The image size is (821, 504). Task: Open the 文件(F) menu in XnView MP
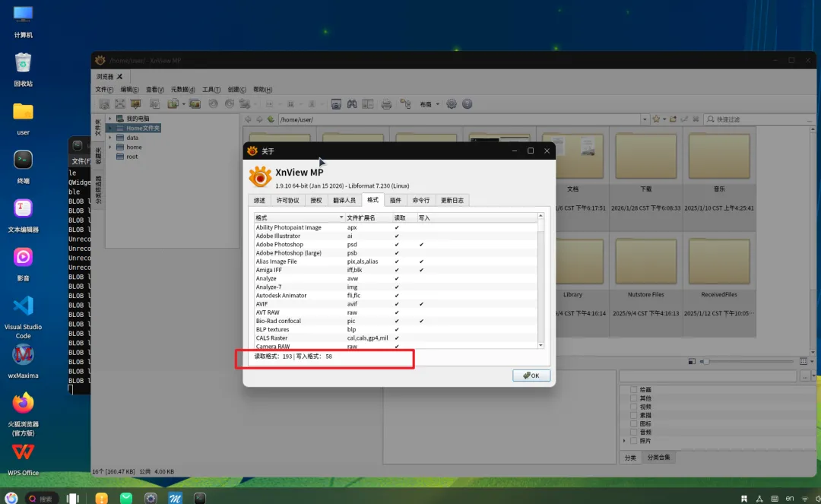point(104,90)
